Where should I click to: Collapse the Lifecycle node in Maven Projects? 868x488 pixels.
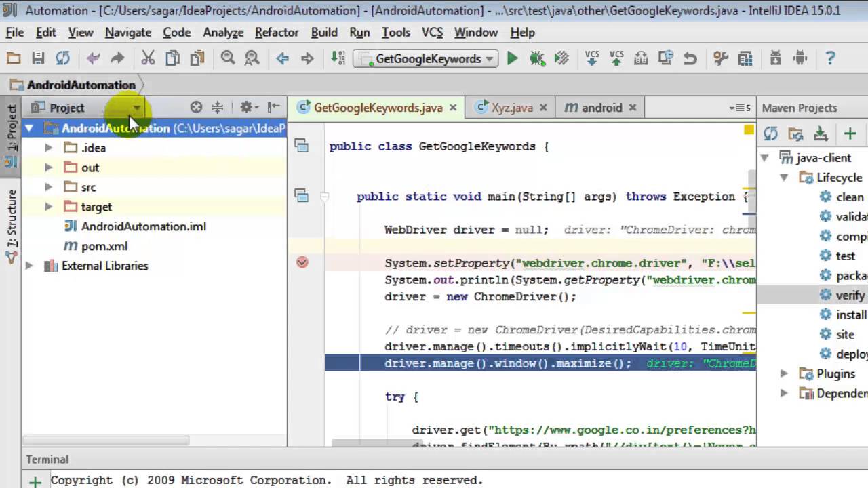pyautogui.click(x=784, y=178)
